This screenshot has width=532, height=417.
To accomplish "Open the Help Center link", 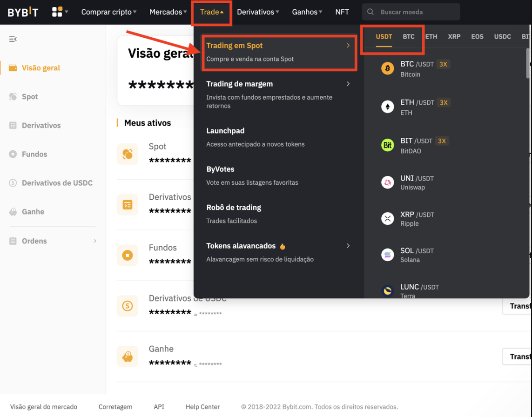I will tap(202, 407).
